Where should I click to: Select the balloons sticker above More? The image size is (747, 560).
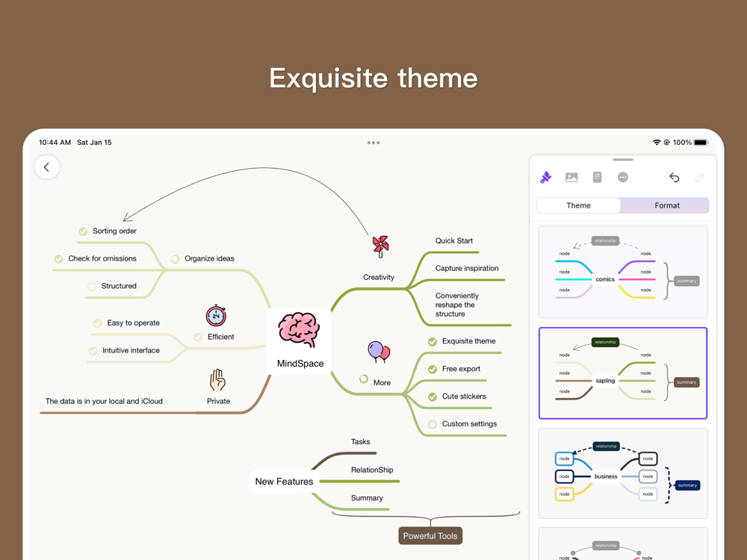click(x=379, y=352)
